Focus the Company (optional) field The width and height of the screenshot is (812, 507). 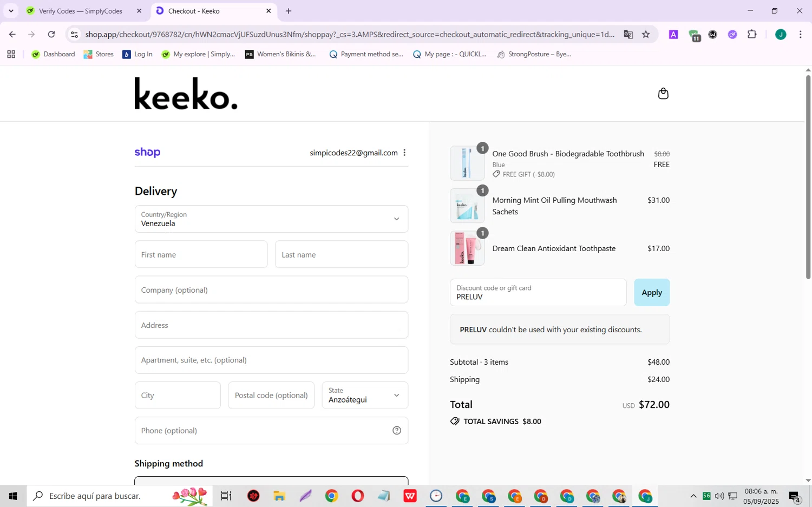pyautogui.click(x=271, y=289)
